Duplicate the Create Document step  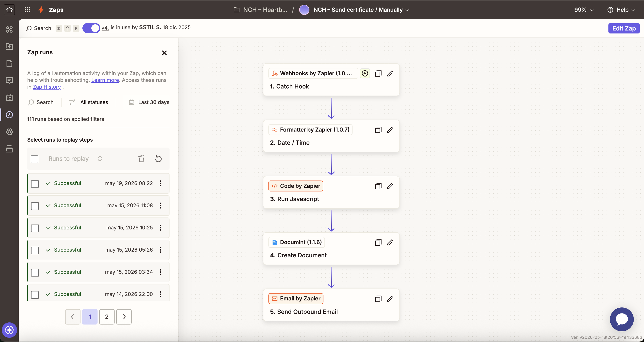[378, 242]
